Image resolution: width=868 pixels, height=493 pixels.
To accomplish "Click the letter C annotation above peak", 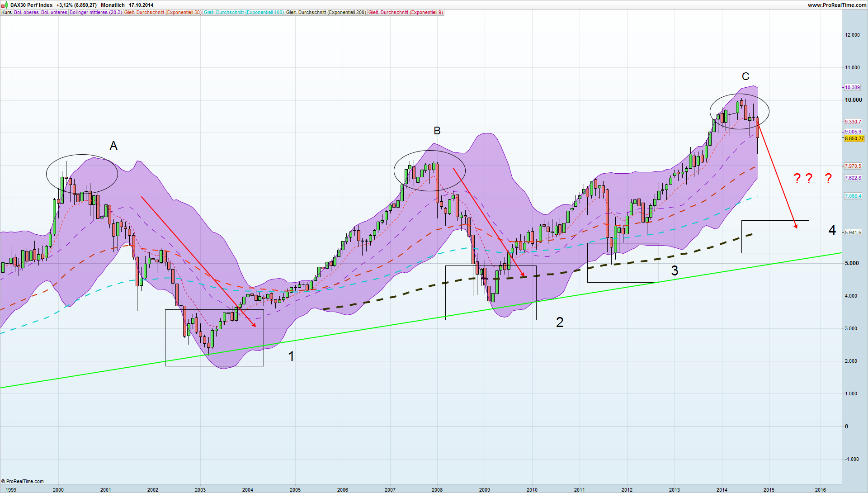I will (745, 76).
